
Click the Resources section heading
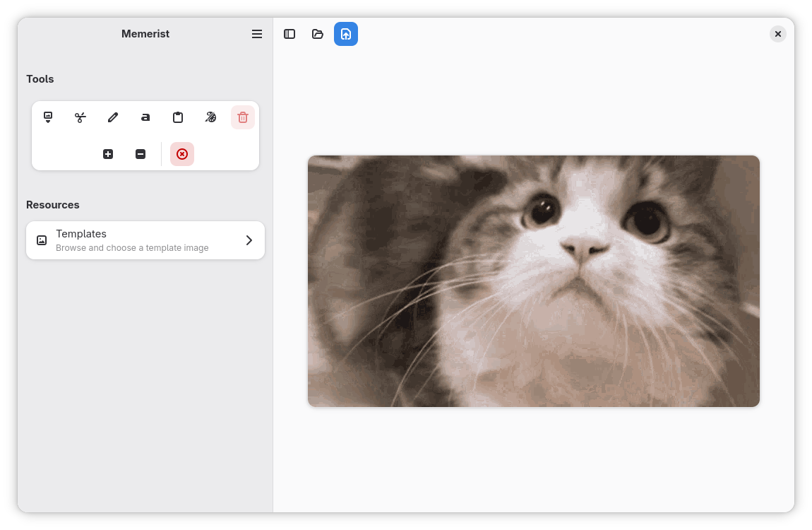[53, 205]
